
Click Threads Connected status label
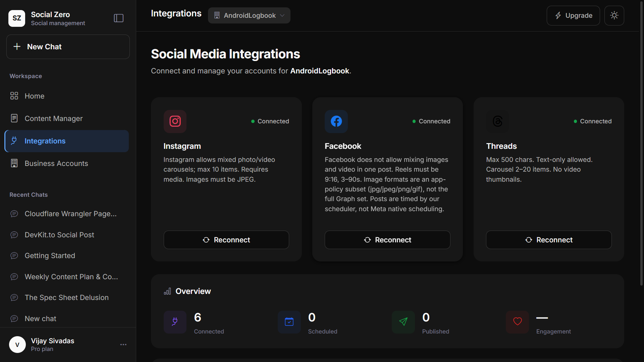[x=593, y=121]
